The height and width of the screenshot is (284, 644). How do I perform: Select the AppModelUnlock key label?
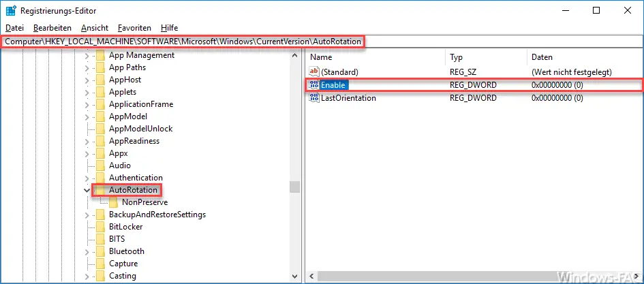pyautogui.click(x=141, y=129)
